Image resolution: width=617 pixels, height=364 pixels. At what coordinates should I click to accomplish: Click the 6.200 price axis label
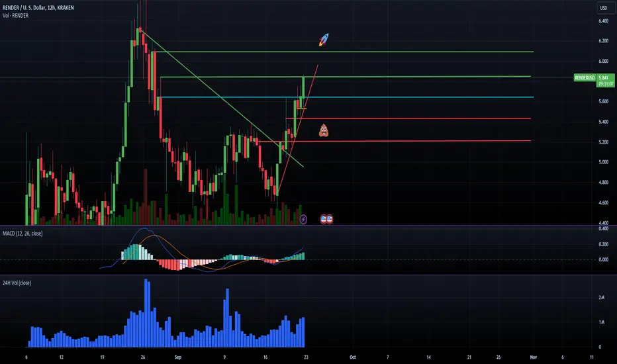603,41
